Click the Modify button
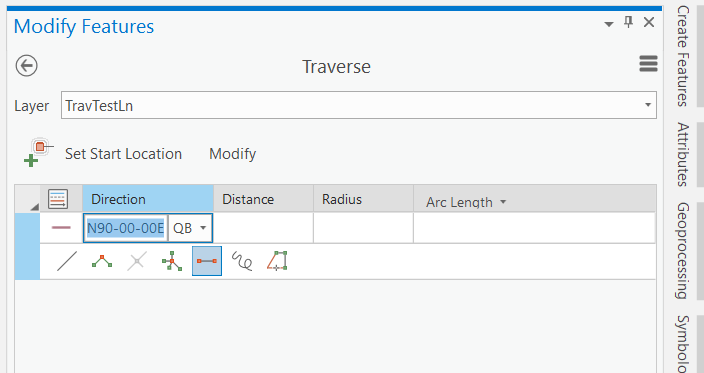This screenshot has width=704, height=373. [233, 154]
